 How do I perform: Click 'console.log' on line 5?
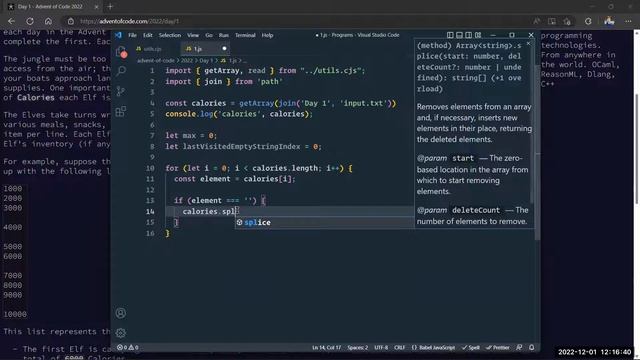tap(189, 114)
